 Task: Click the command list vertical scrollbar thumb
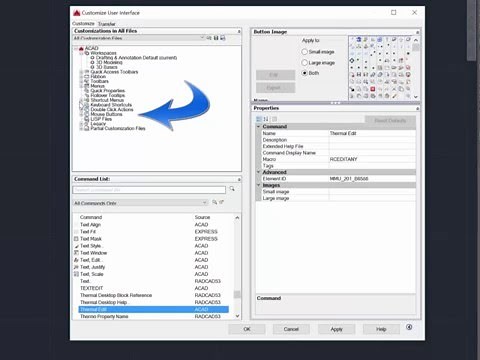pos(237,294)
